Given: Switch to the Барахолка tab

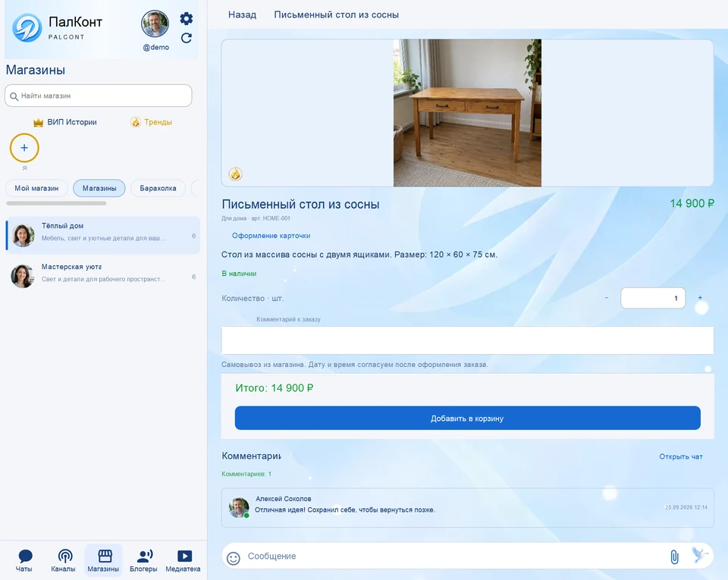Looking at the screenshot, I should coord(158,188).
